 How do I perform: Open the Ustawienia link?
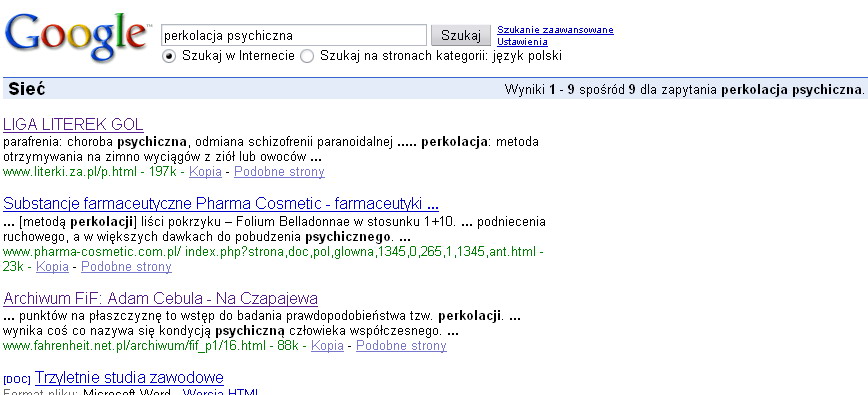(522, 41)
